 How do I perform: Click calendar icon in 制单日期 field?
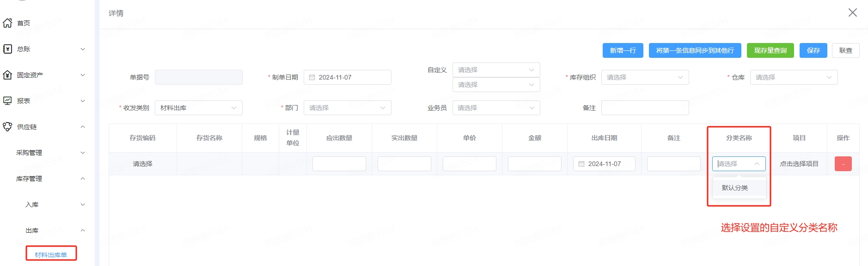(x=312, y=77)
